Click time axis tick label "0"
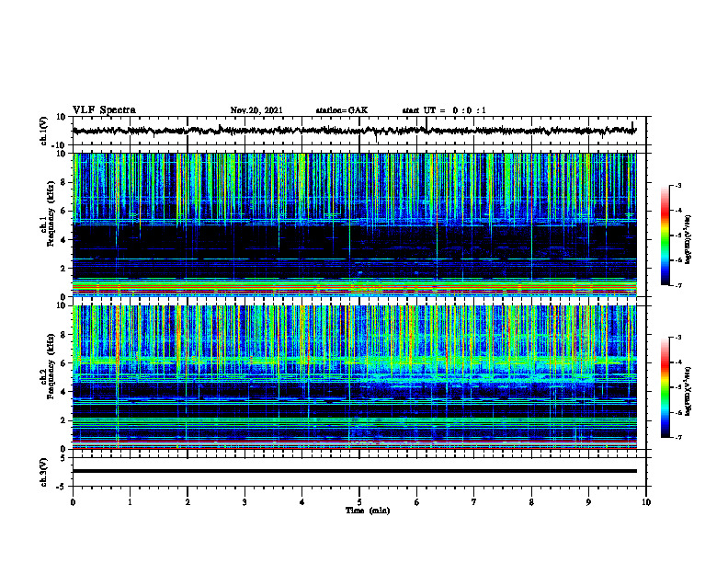Viewport: 728px width, 563px height. pos(73,502)
